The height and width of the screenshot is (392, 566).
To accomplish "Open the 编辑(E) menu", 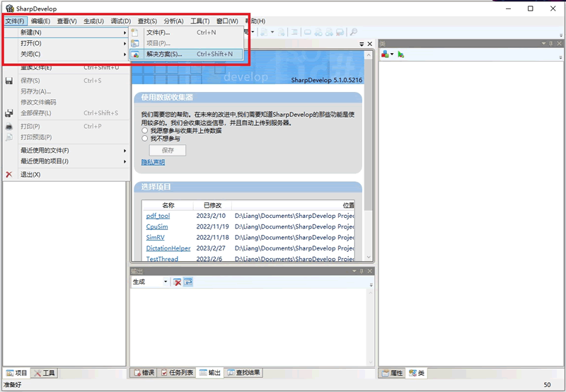I will (x=40, y=21).
